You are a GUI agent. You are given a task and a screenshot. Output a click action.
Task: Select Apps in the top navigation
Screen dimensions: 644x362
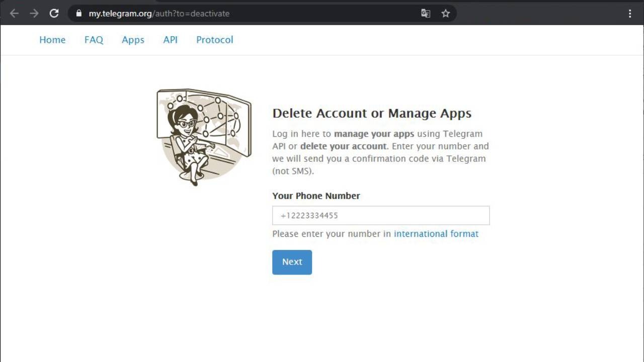133,40
